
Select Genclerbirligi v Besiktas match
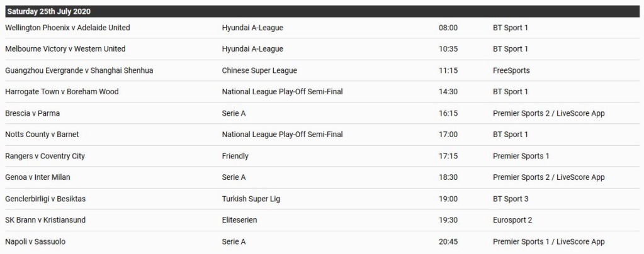tap(45, 199)
